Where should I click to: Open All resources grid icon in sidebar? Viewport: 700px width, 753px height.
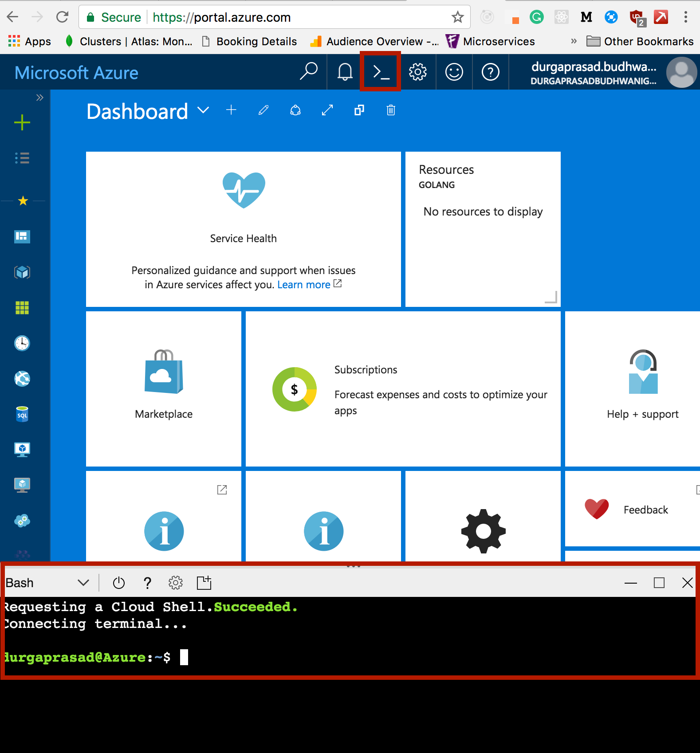22,307
